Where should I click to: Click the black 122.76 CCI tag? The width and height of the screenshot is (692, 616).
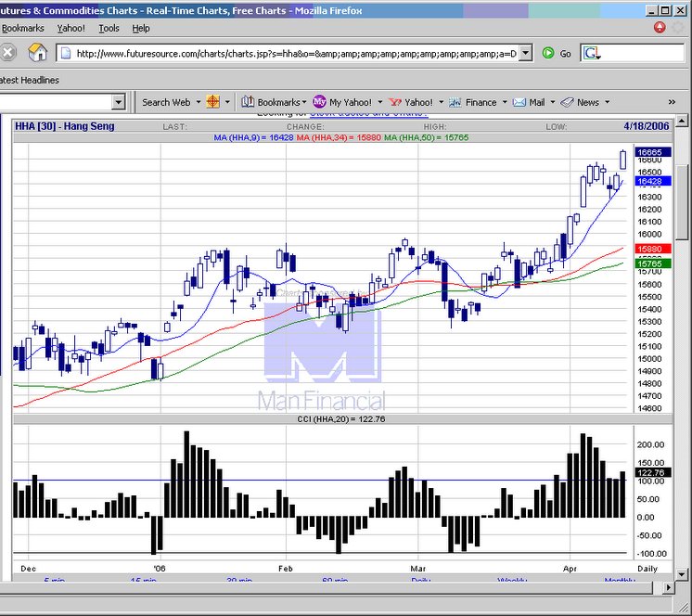653,472
